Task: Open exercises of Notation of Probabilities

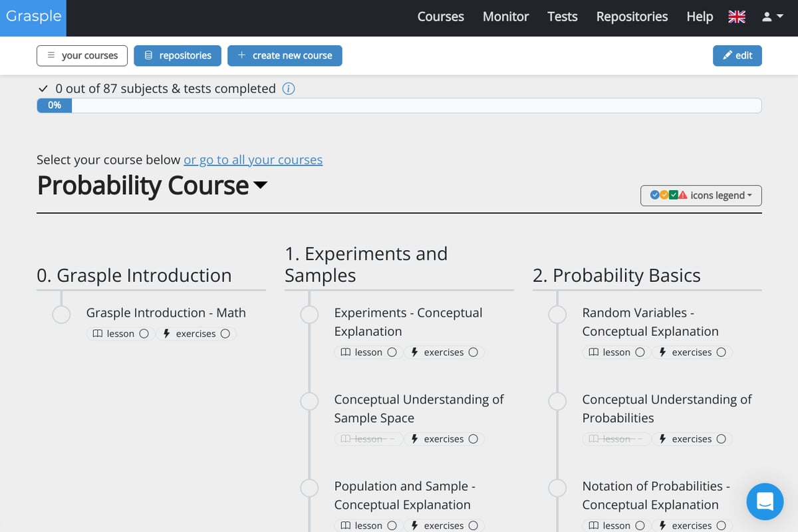Action: [692, 525]
